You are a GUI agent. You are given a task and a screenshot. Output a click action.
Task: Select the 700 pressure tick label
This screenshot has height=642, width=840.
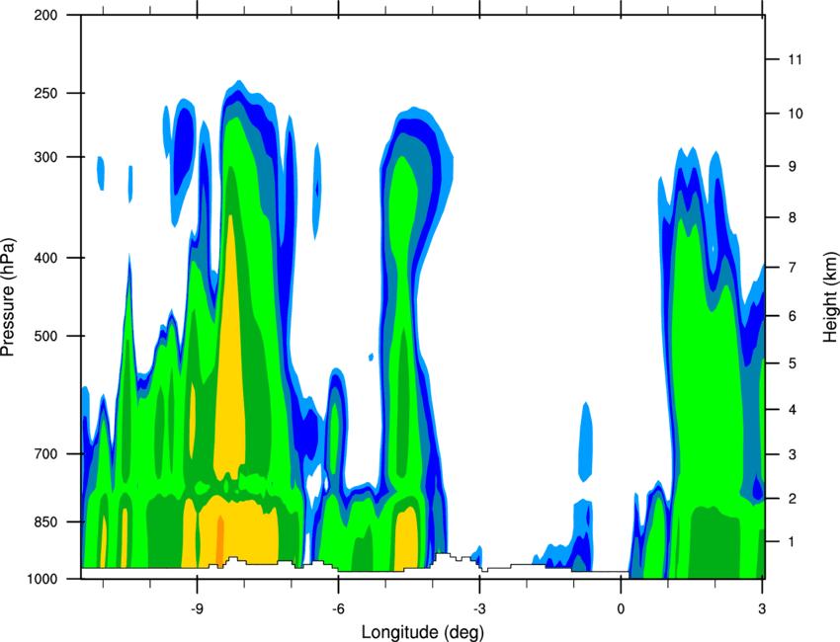point(45,453)
